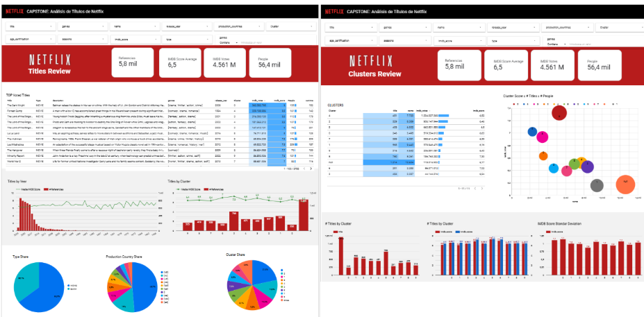Viewport: 644px width, 317px height.
Task: Click the World War Z title in the table
Action: (x=14, y=162)
